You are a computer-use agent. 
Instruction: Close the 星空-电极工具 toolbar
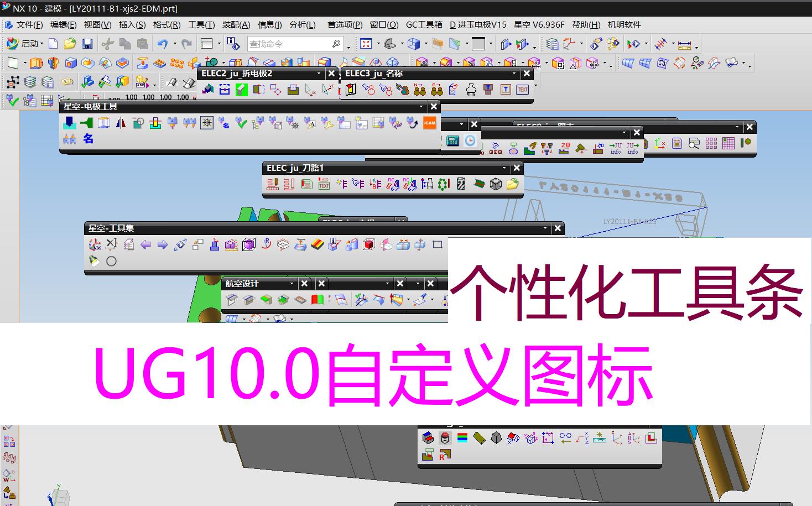pos(434,107)
